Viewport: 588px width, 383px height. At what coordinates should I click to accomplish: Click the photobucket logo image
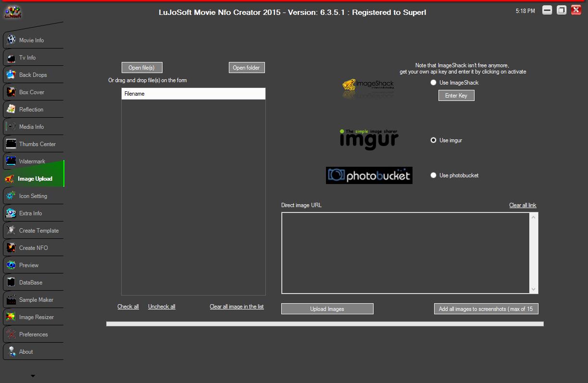pos(369,175)
